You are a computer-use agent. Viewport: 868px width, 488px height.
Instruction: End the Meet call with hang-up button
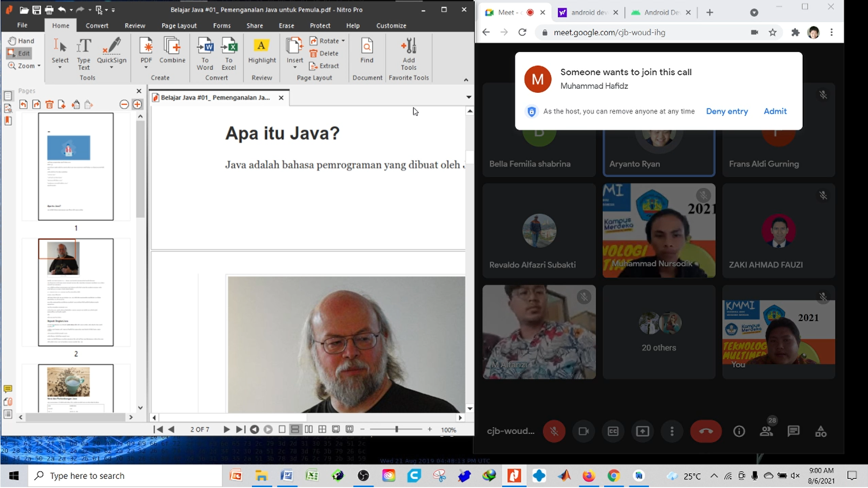tap(705, 431)
